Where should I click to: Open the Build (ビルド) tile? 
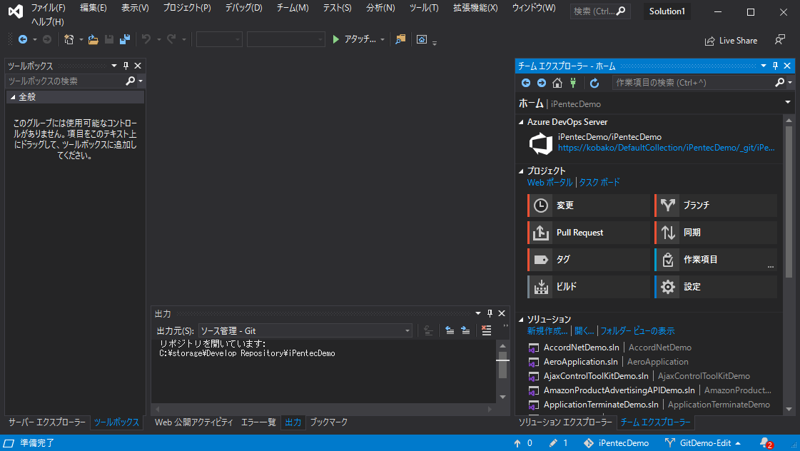pyautogui.click(x=588, y=286)
